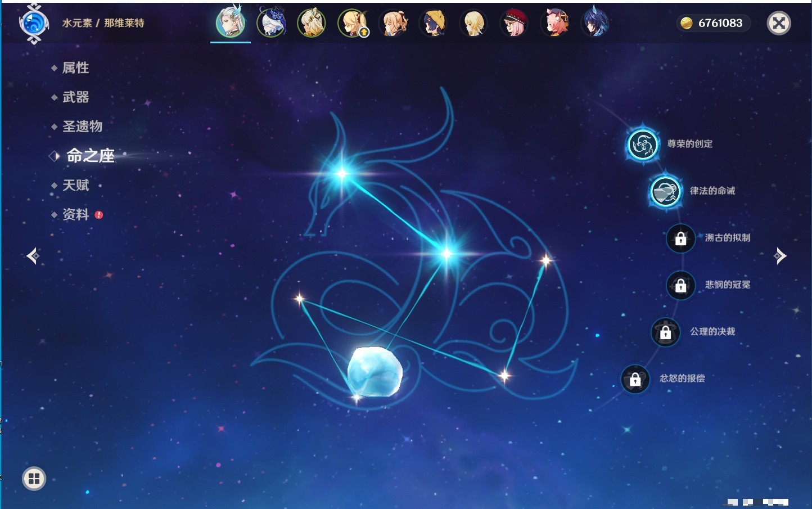812x509 pixels.
Task: Switch to Xilonen's blonde avatar
Action: tap(312, 23)
